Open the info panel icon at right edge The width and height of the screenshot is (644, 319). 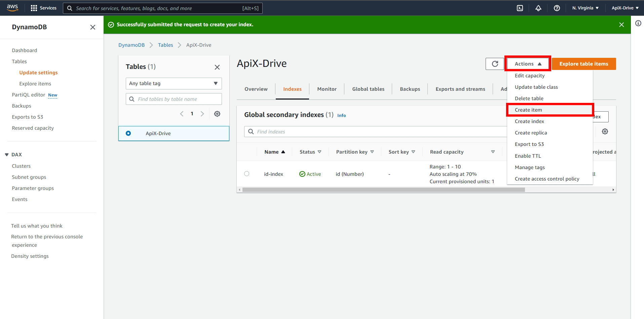[638, 23]
